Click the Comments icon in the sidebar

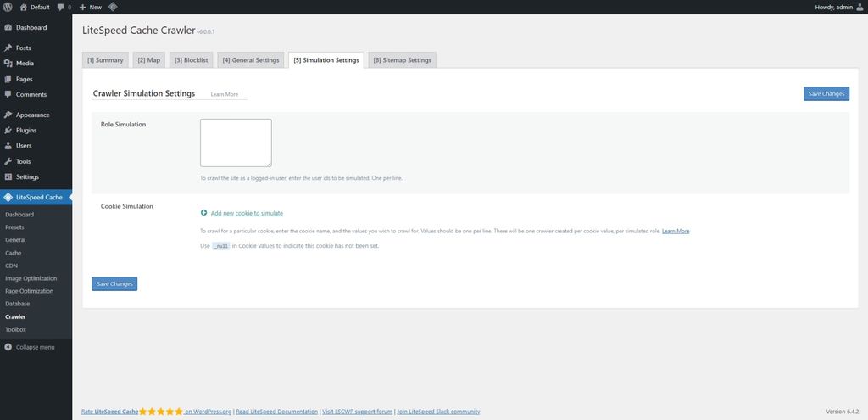pos(8,95)
